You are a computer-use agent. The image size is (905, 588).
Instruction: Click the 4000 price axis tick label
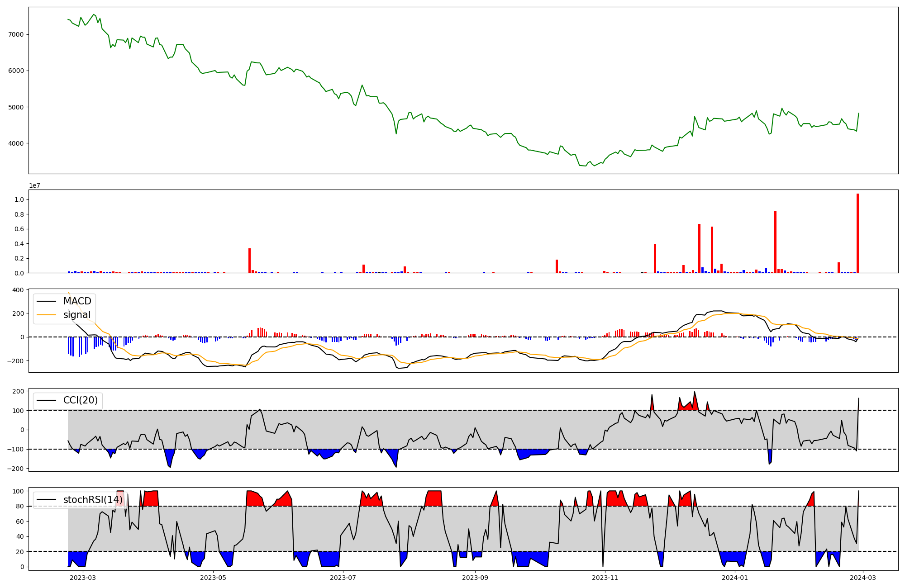coord(16,143)
